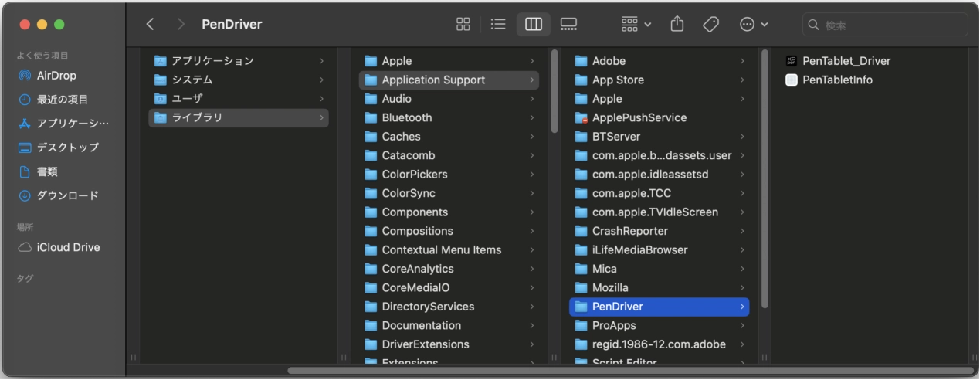Viewport: 980px width, 380px height.
Task: Select the PenTabletInfo file
Action: pyautogui.click(x=837, y=80)
